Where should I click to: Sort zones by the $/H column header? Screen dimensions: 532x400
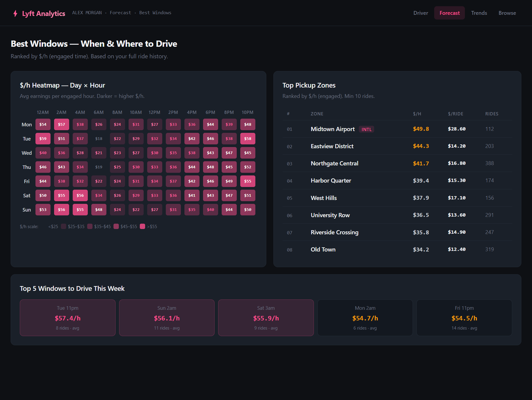[x=417, y=114]
